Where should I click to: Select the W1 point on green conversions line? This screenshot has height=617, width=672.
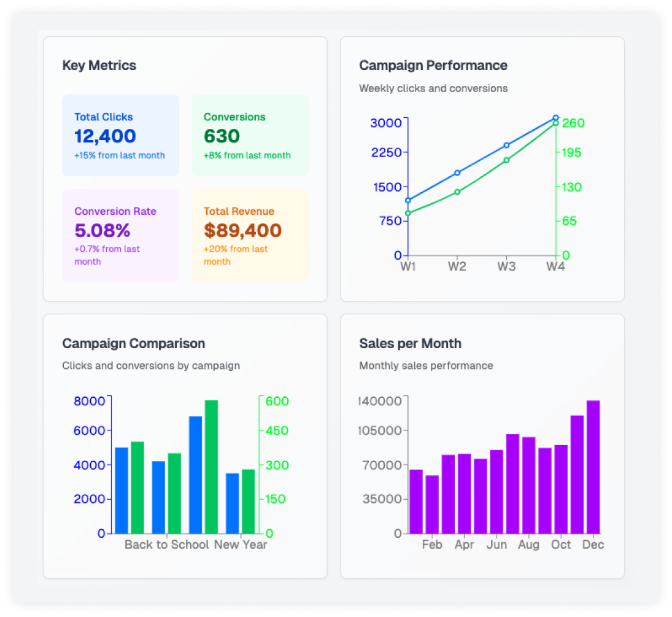(407, 214)
